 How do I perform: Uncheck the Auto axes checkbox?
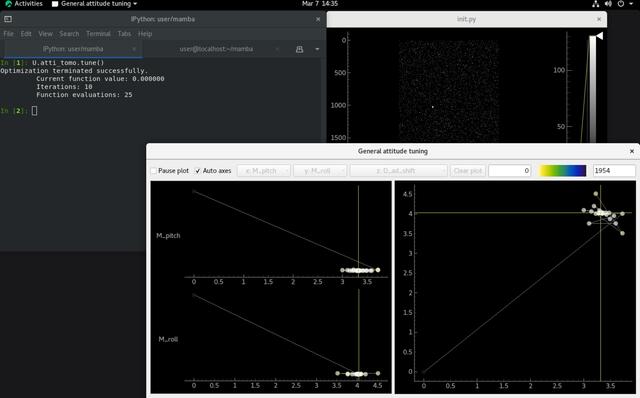pos(198,171)
